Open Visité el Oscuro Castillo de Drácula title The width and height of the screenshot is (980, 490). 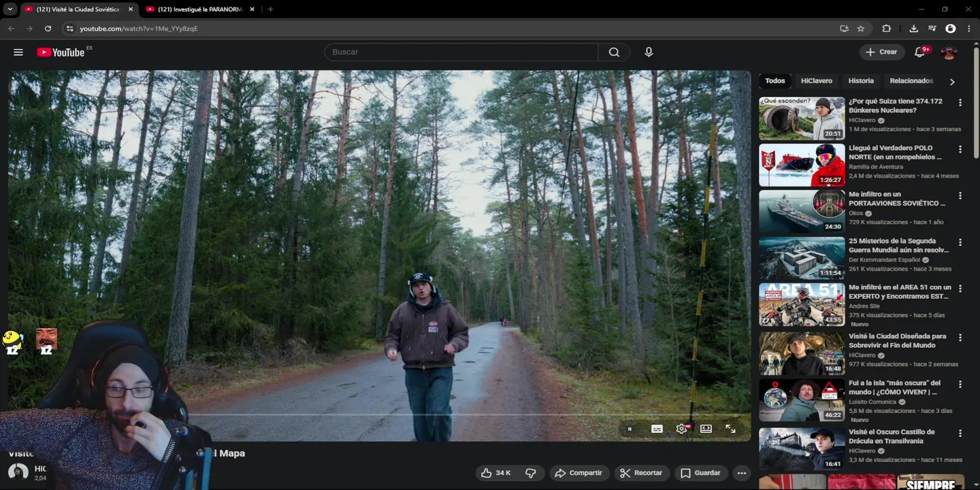(892, 436)
